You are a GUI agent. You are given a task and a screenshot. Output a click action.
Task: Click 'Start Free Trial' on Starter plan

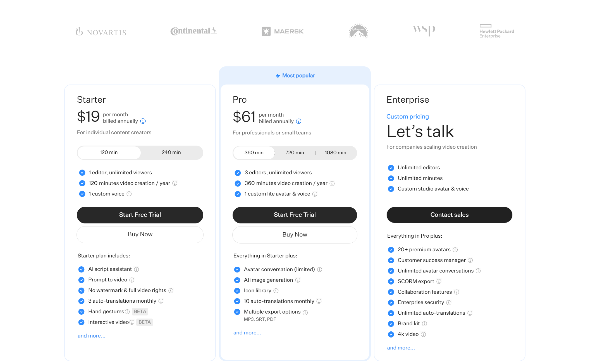click(140, 214)
